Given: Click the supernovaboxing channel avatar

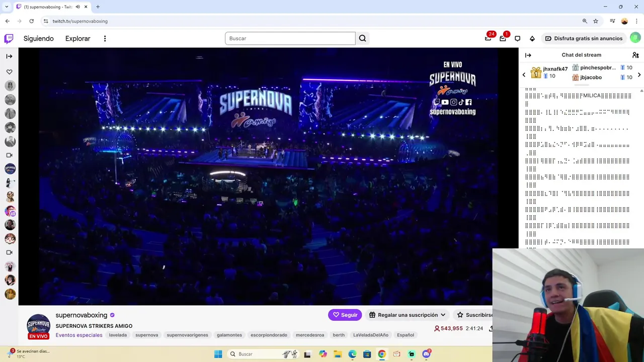Looking at the screenshot, I should click(38, 324).
